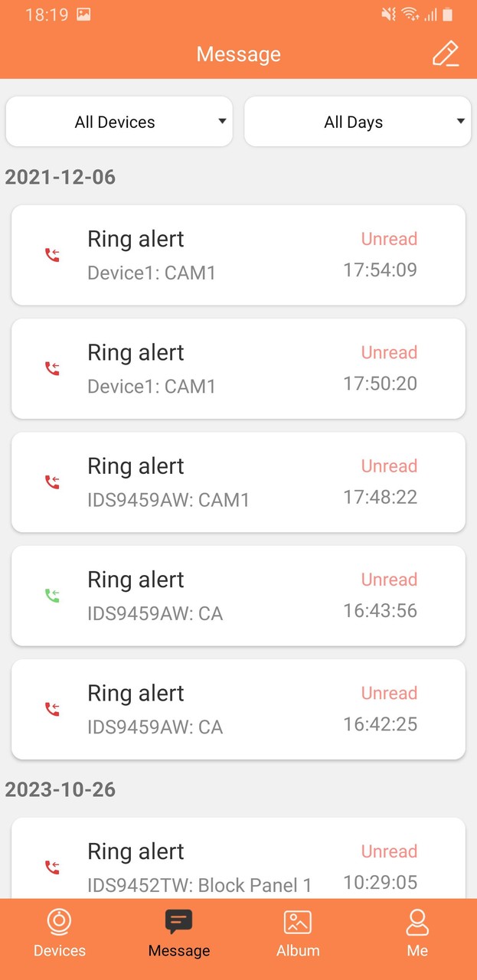Image resolution: width=477 pixels, height=980 pixels.
Task: Tap missed call icon for 16:42:25 alert
Action: (x=52, y=709)
